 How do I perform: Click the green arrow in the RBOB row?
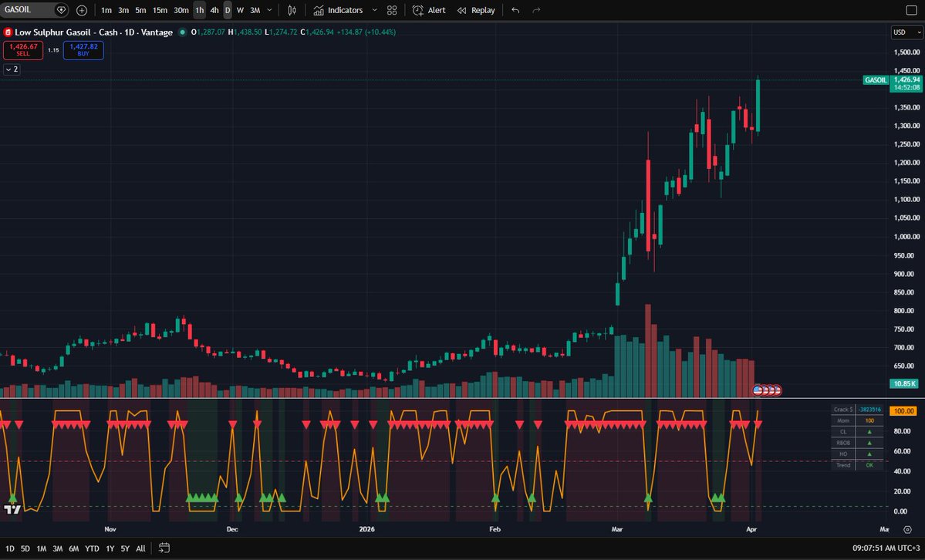pyautogui.click(x=869, y=444)
